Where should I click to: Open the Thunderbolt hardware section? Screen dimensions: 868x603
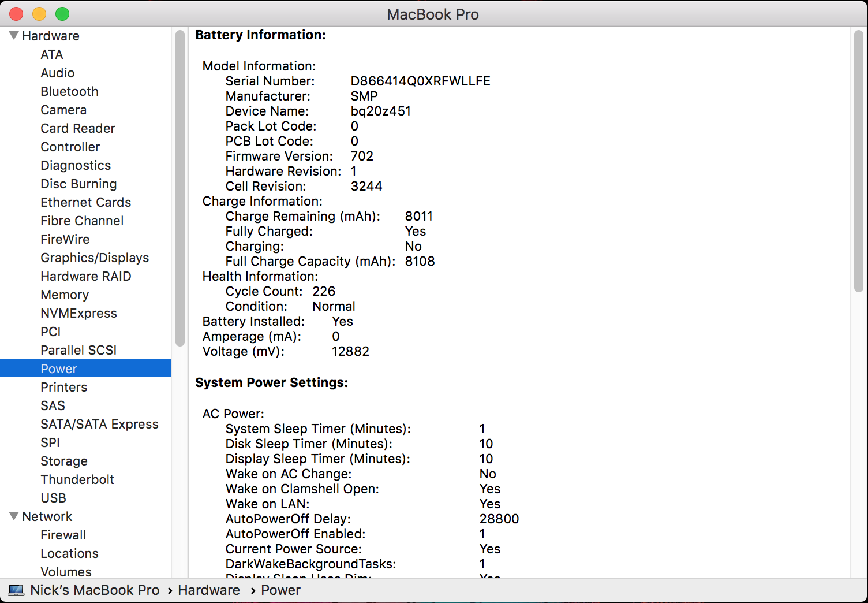tap(77, 479)
